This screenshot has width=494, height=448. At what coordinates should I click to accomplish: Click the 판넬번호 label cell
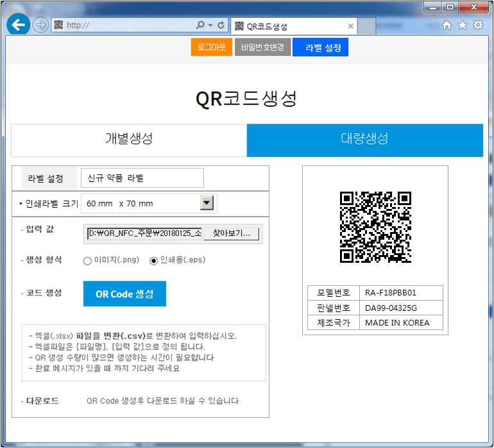pos(334,308)
